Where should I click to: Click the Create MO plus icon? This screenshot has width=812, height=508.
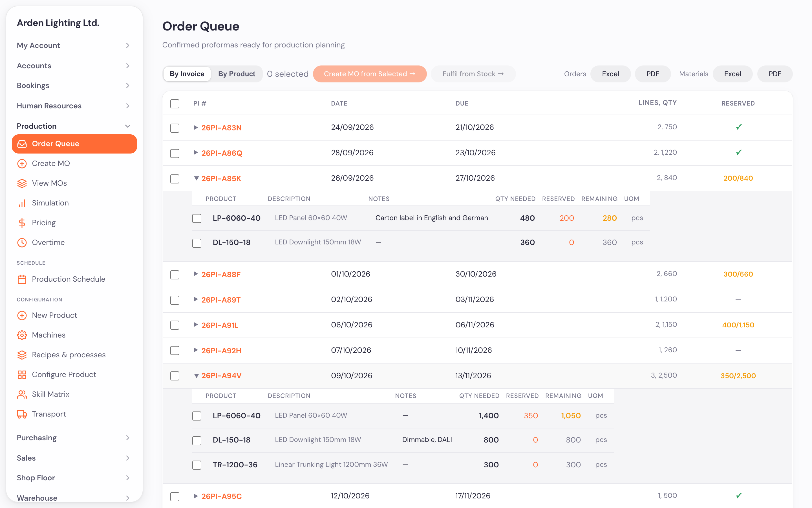pyautogui.click(x=22, y=164)
